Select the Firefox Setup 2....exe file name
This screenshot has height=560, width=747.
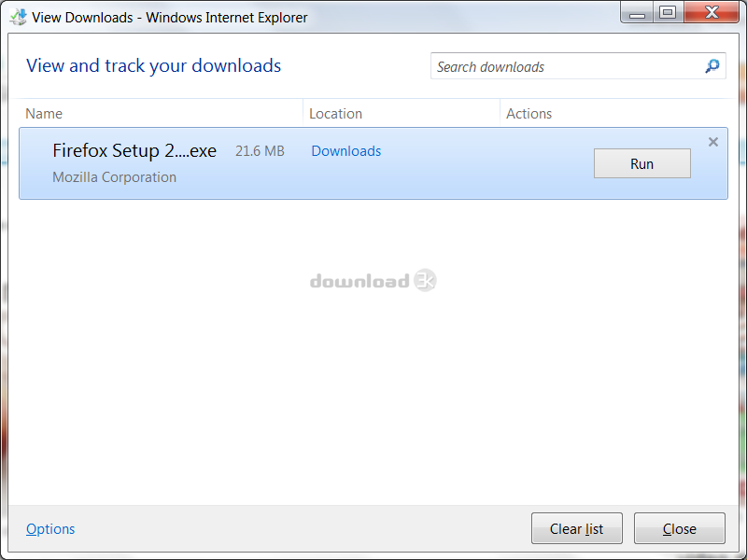point(134,150)
